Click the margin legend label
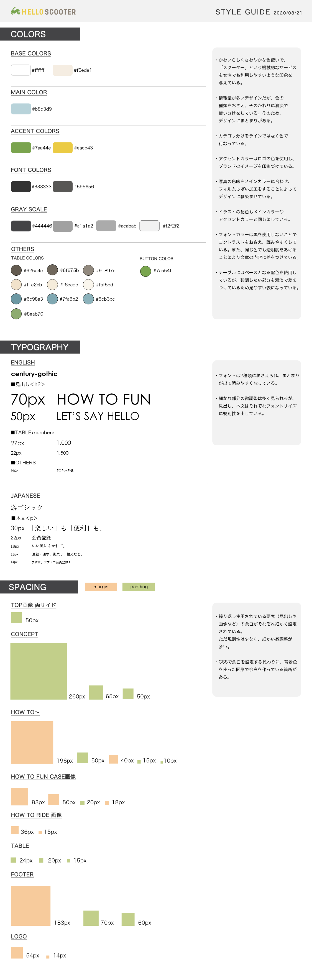Image resolution: width=312 pixels, height=980 pixels. [x=101, y=587]
